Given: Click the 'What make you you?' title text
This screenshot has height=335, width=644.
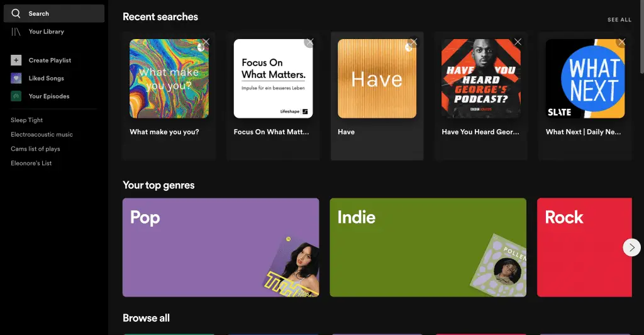Looking at the screenshot, I should [164, 132].
